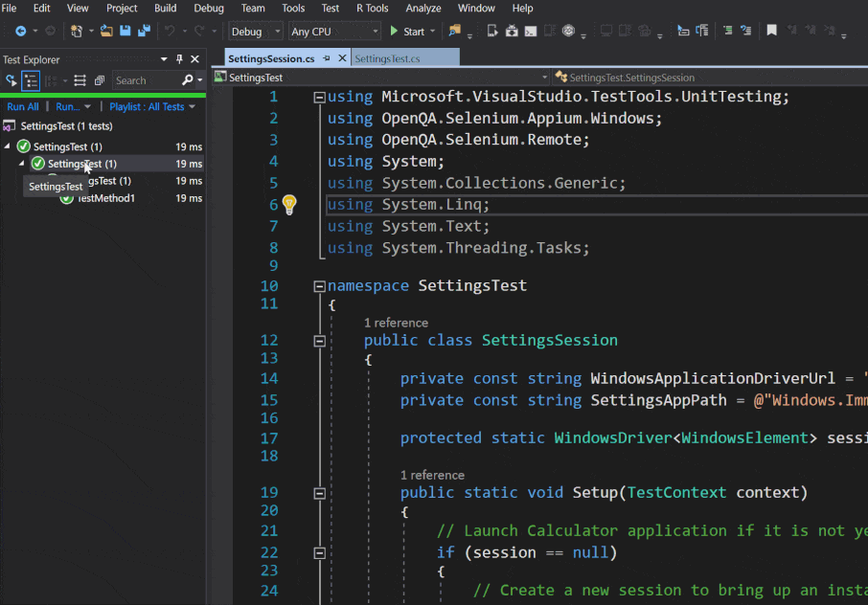Toggle pin on the SettingsSession.cs tab
Screen dimensions: 868x605
point(326,59)
